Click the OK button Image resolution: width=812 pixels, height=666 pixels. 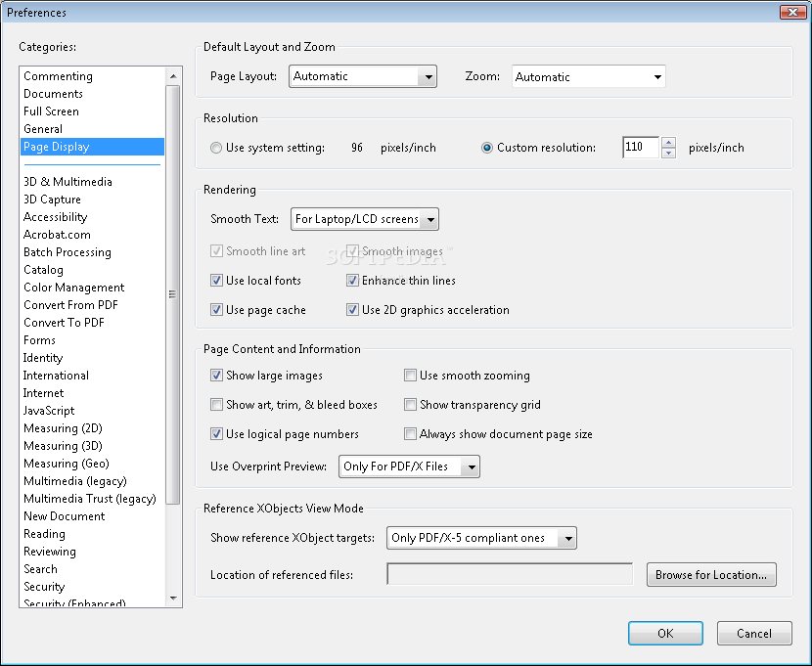click(665, 634)
